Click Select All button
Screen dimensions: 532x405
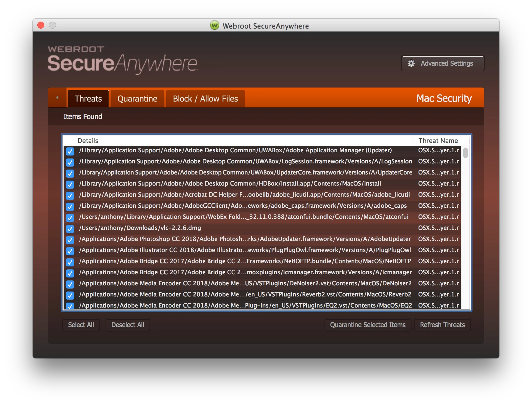pos(81,325)
